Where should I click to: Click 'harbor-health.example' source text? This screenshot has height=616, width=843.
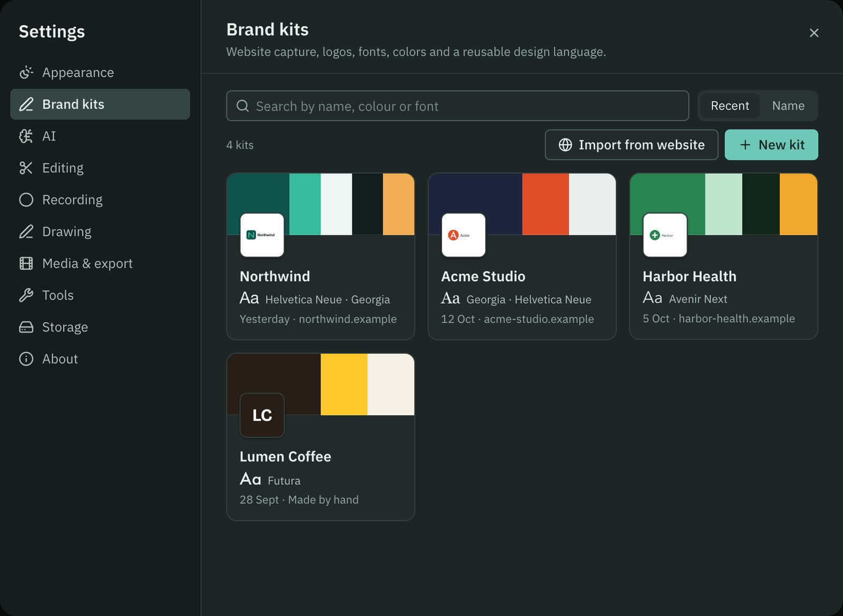point(737,319)
